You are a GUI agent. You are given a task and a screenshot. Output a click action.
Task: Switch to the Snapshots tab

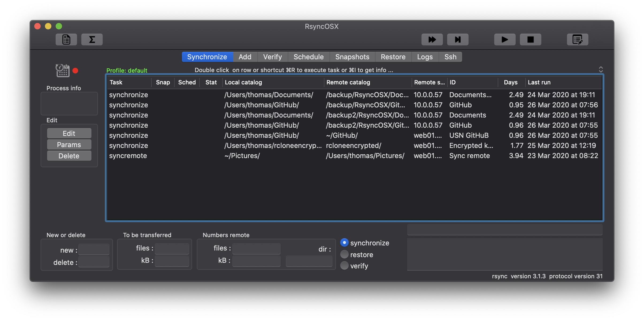(x=352, y=57)
